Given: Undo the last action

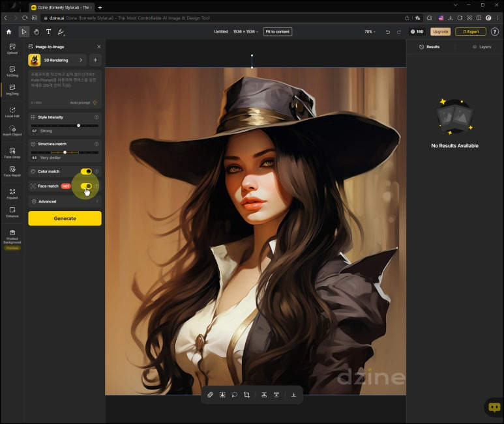Looking at the screenshot, I should (388, 32).
